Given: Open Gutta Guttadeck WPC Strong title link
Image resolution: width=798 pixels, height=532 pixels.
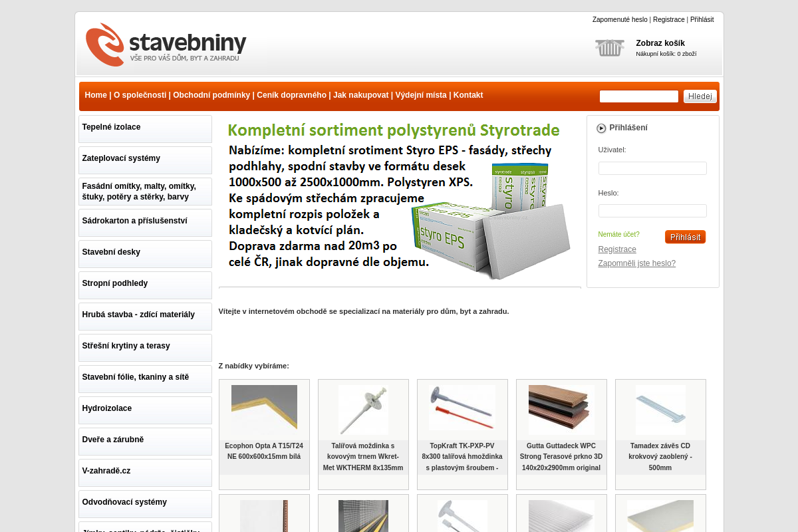Looking at the screenshot, I should 561,457.
